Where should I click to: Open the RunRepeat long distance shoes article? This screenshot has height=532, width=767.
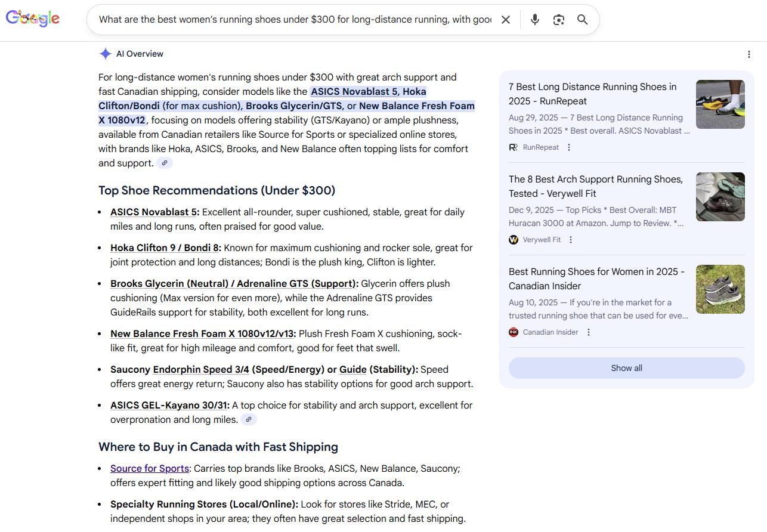592,94
